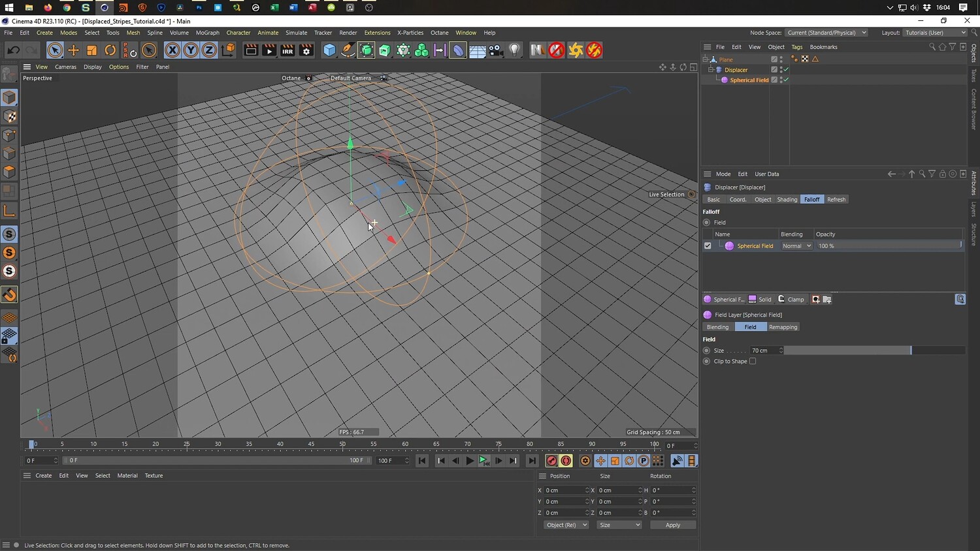Uncheck the Spherical Field layer checkbox
The height and width of the screenshot is (551, 980).
(708, 246)
